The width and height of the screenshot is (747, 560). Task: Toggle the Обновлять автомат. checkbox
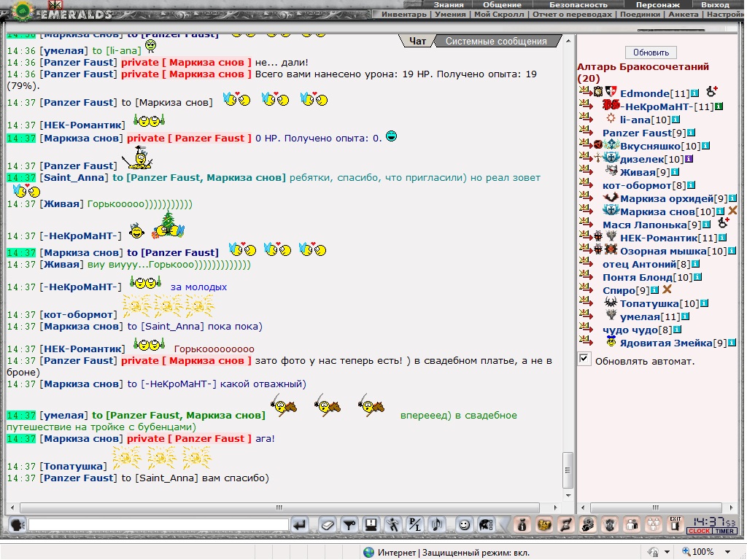click(584, 359)
